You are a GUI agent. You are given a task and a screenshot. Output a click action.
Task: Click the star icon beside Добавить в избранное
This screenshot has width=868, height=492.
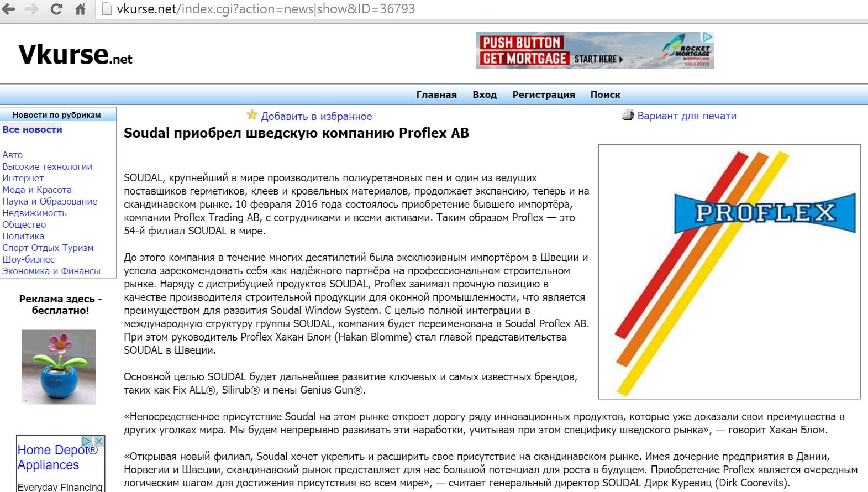[x=252, y=115]
